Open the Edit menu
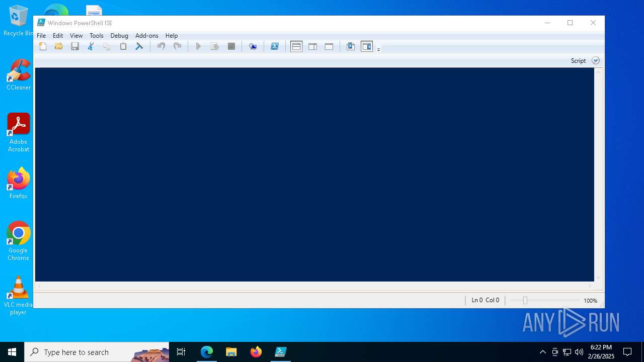 click(58, 36)
